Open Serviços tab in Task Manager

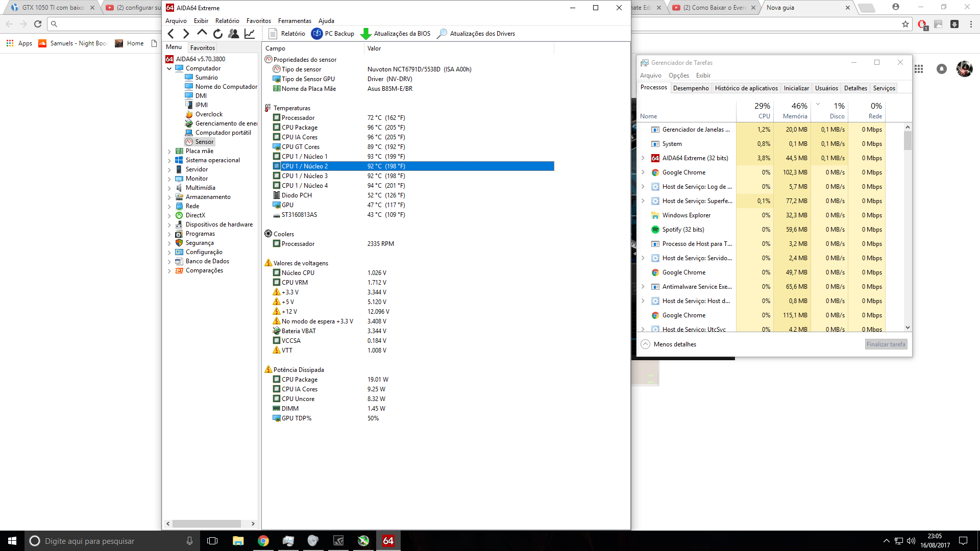[884, 88]
